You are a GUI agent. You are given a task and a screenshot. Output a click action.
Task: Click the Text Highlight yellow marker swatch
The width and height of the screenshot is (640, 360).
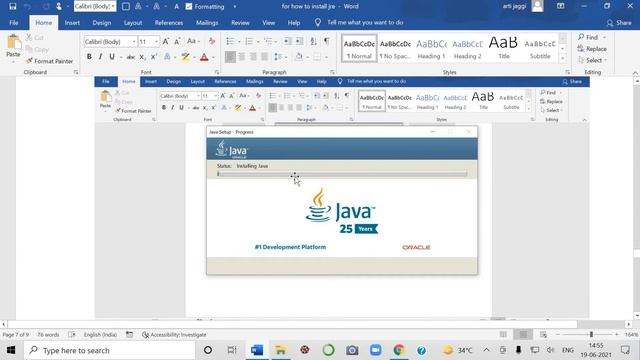coord(185,57)
